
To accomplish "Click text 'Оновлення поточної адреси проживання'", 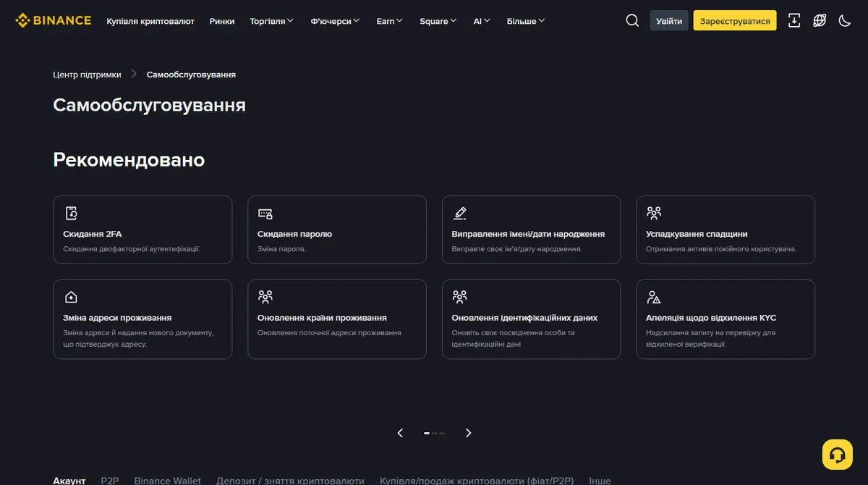I will (329, 333).
